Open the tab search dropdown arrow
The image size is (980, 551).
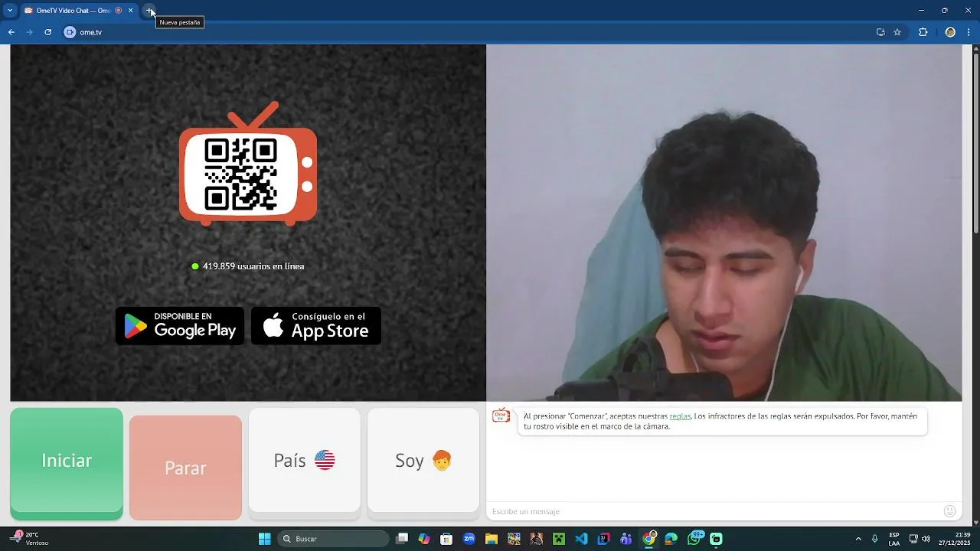[10, 11]
